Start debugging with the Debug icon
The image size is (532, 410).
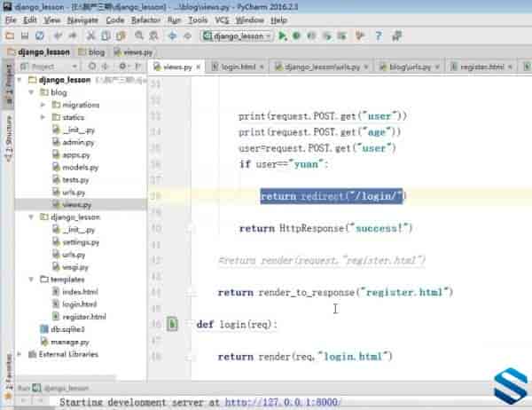296,36
